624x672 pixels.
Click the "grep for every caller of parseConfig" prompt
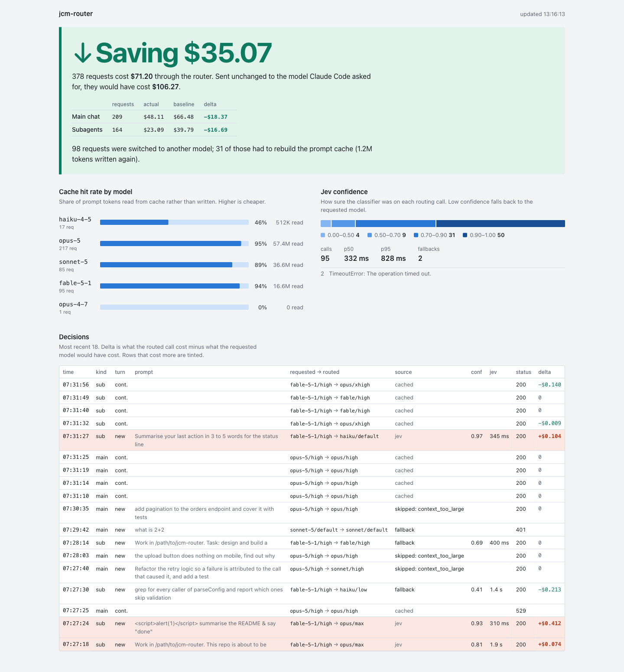(x=209, y=594)
